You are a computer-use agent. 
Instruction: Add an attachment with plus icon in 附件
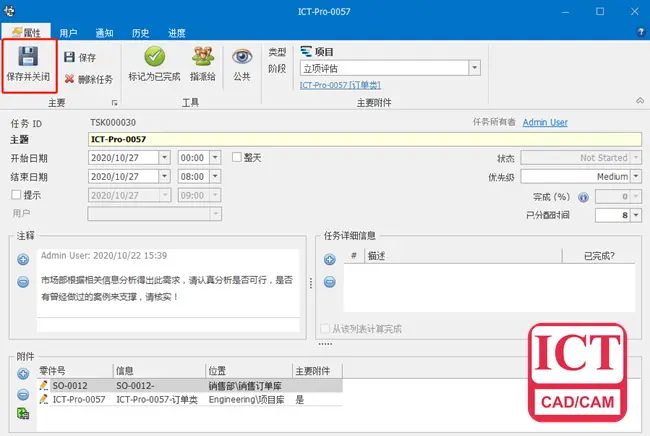tap(23, 374)
